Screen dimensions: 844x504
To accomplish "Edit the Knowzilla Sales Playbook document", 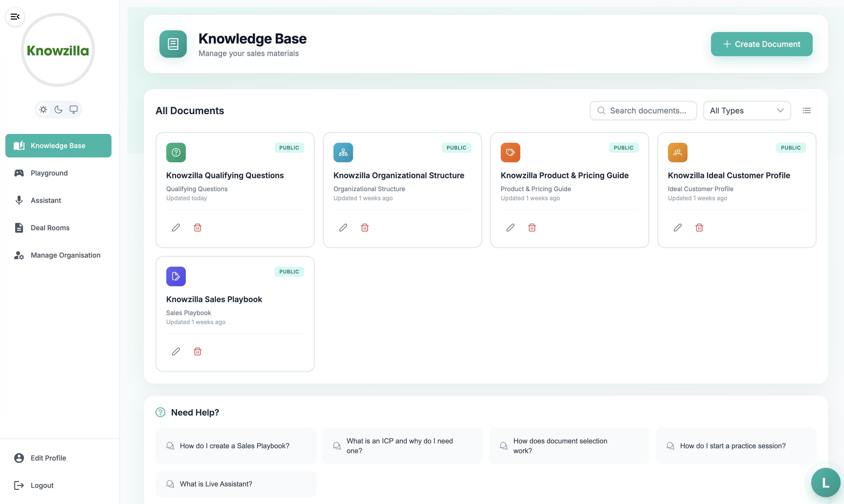I will click(176, 351).
